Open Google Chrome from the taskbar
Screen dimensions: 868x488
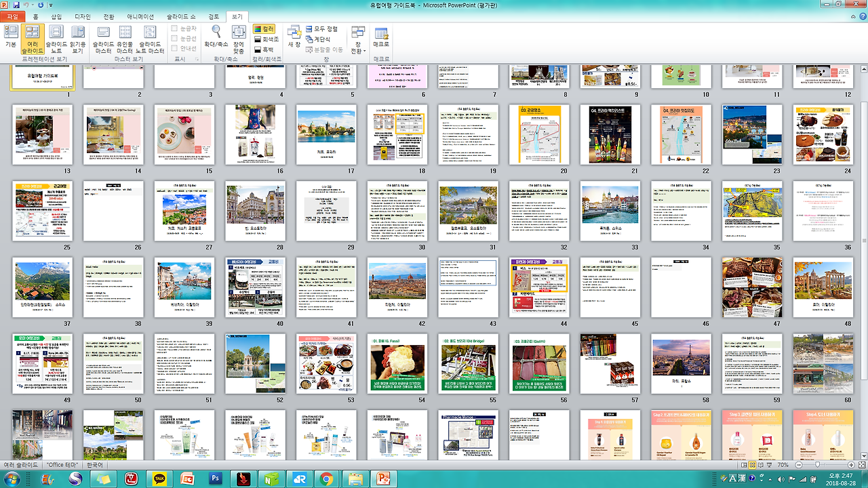pos(326,479)
